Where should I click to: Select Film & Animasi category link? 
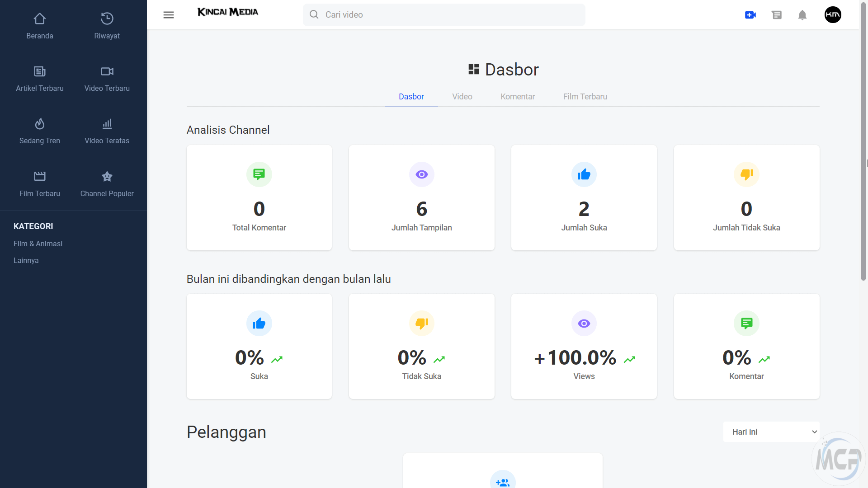38,244
